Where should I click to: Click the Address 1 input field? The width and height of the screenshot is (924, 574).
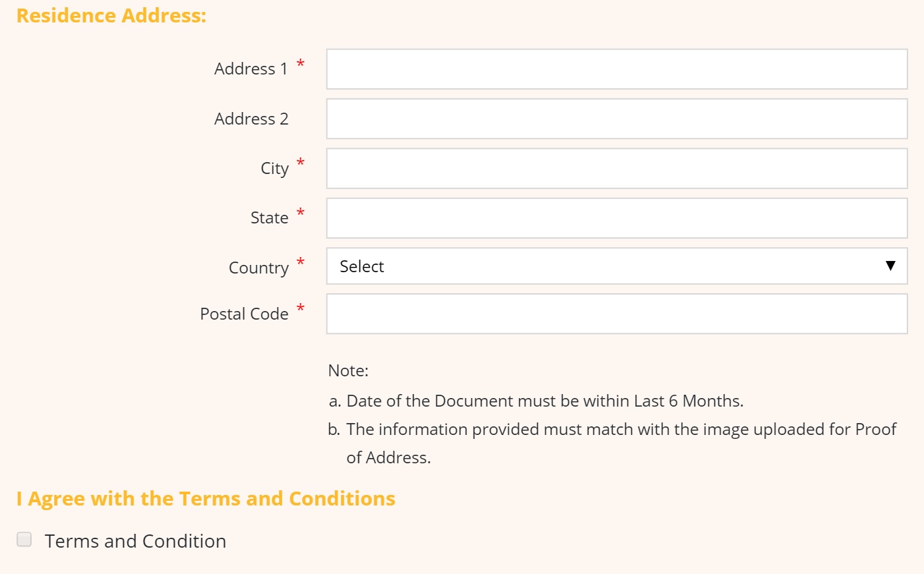coord(617,69)
